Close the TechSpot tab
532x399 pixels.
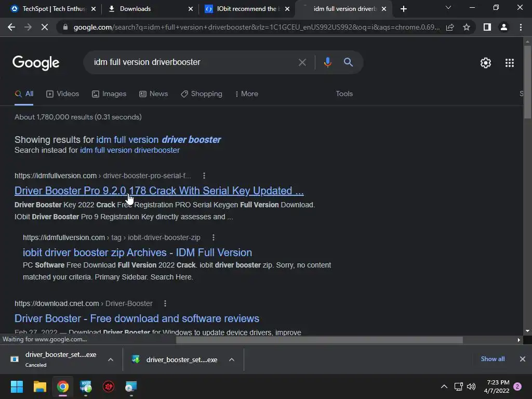[94, 9]
